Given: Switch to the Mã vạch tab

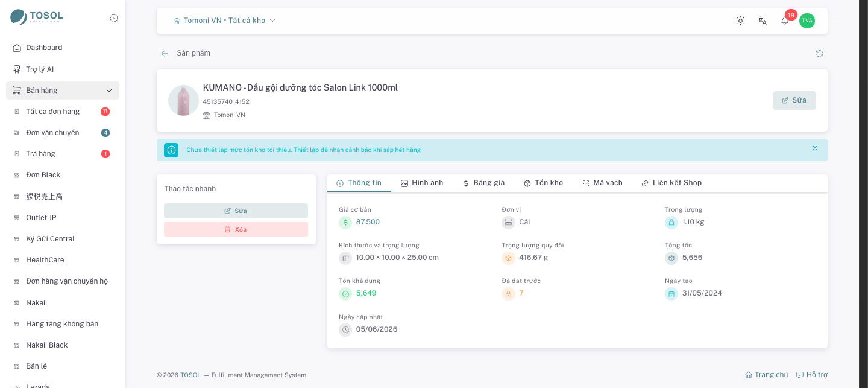Looking at the screenshot, I should coord(602,183).
